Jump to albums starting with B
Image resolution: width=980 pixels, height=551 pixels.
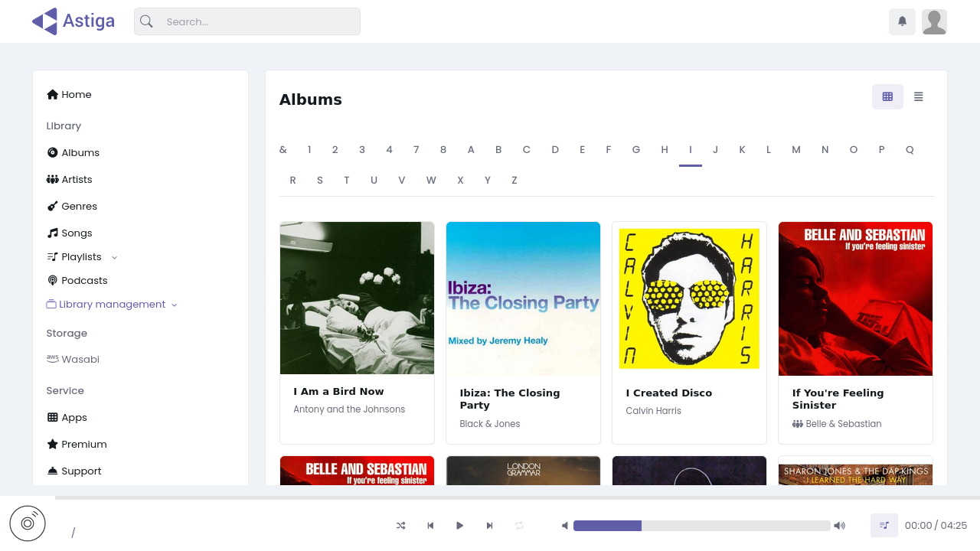(498, 149)
